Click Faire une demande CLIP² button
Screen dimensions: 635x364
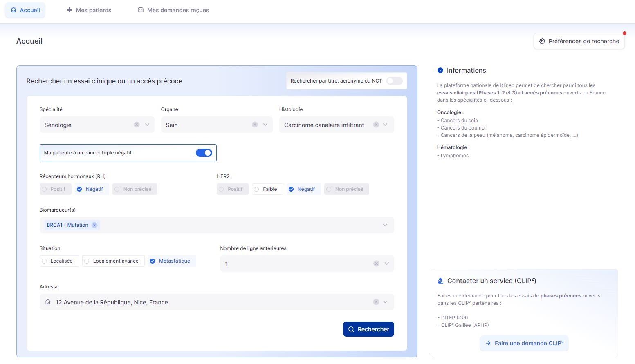point(524,343)
